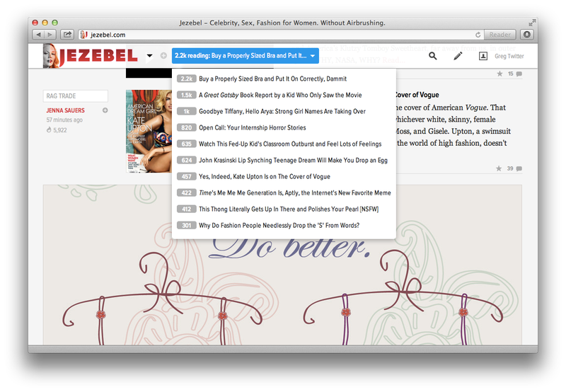The image size is (566, 392).
Task: Click the Safari back arrow button
Action: [38, 35]
